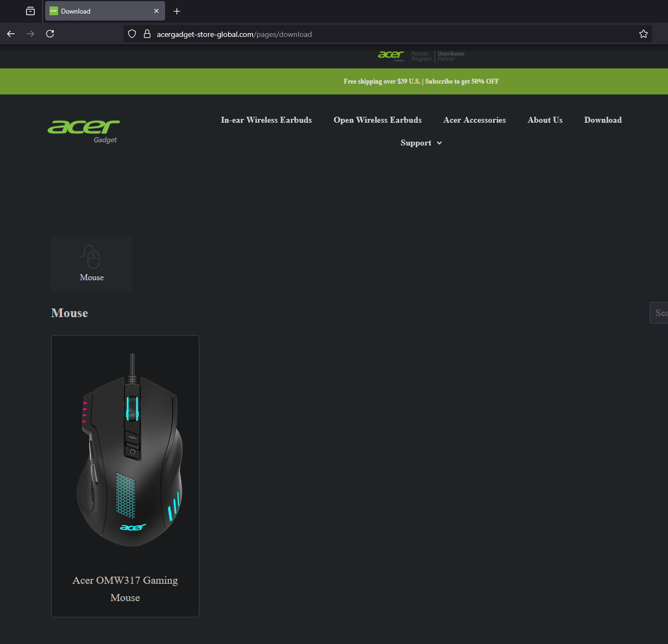
Task: Open the tracking protection shield icon
Action: [132, 34]
